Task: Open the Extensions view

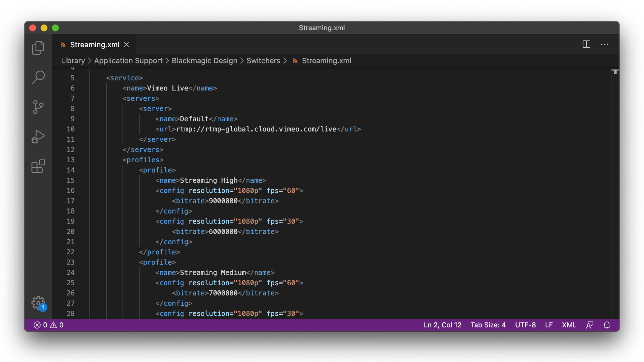Action: (38, 166)
